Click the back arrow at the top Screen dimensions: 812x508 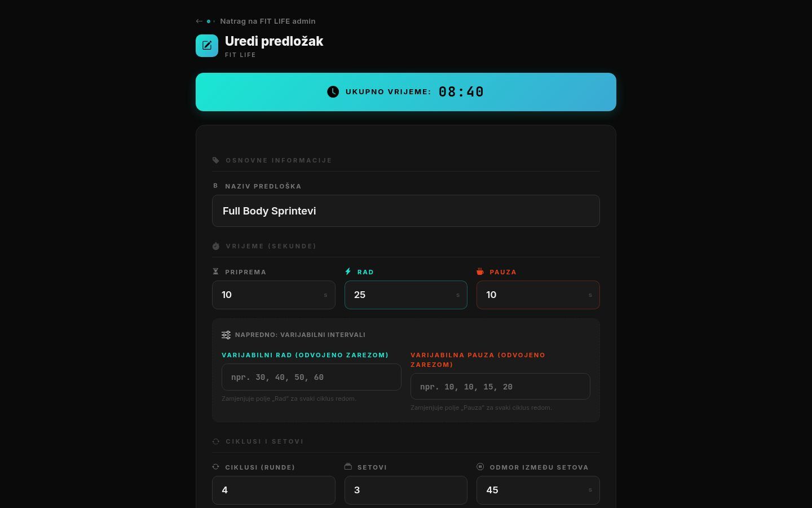coord(199,21)
